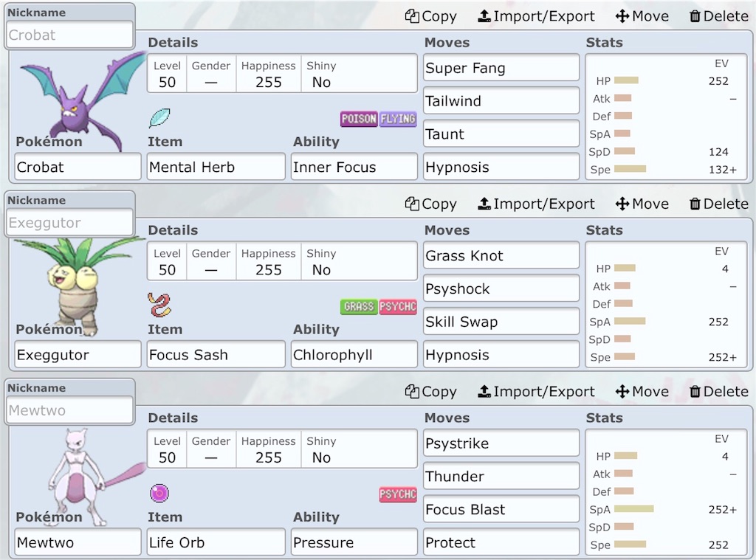Viewport: 756px width, 560px height.
Task: Edit the Psystrike move slot
Action: click(501, 443)
